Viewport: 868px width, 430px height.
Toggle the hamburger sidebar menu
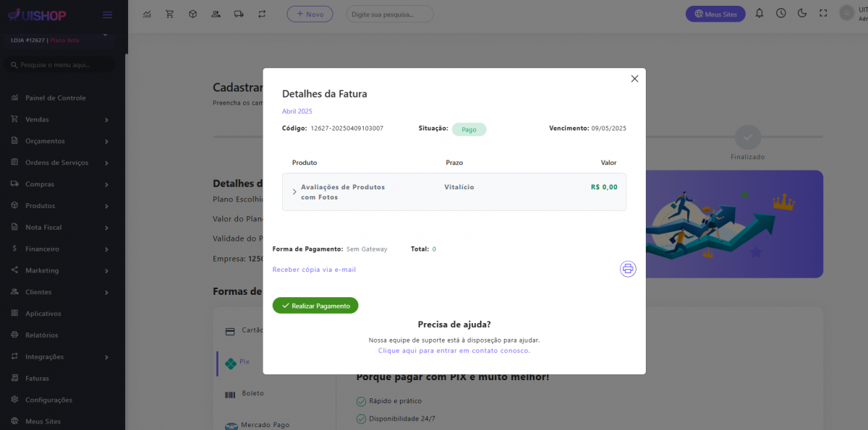point(107,14)
